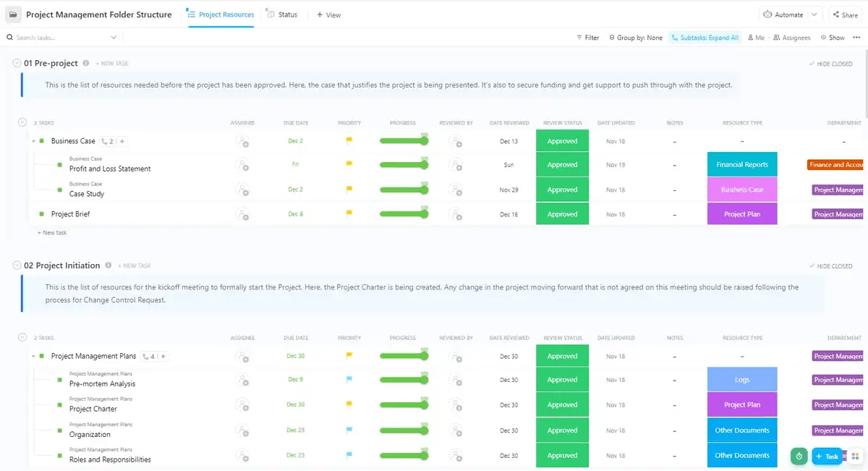Assign someone to Project Brief task
Viewport: 868px width, 471px height.
point(242,214)
